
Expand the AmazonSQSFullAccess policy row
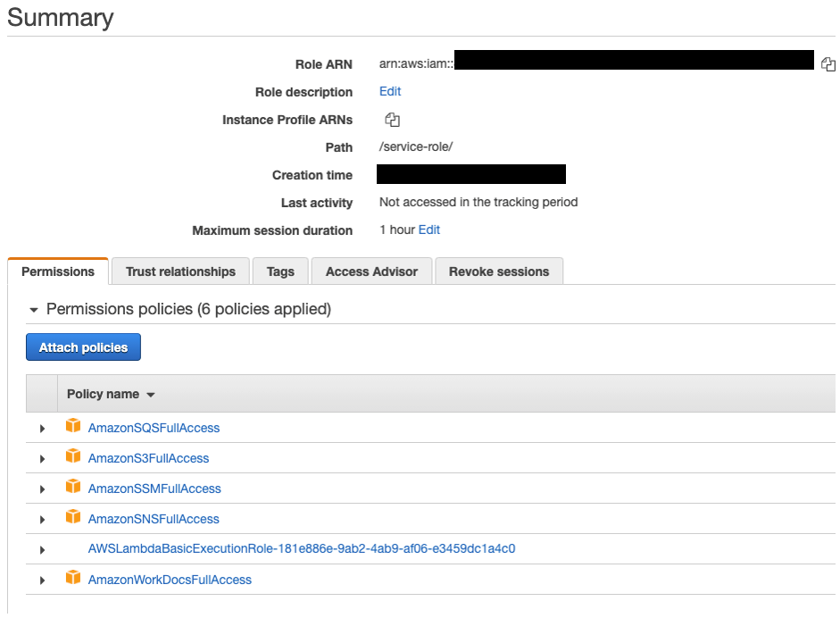coord(42,429)
